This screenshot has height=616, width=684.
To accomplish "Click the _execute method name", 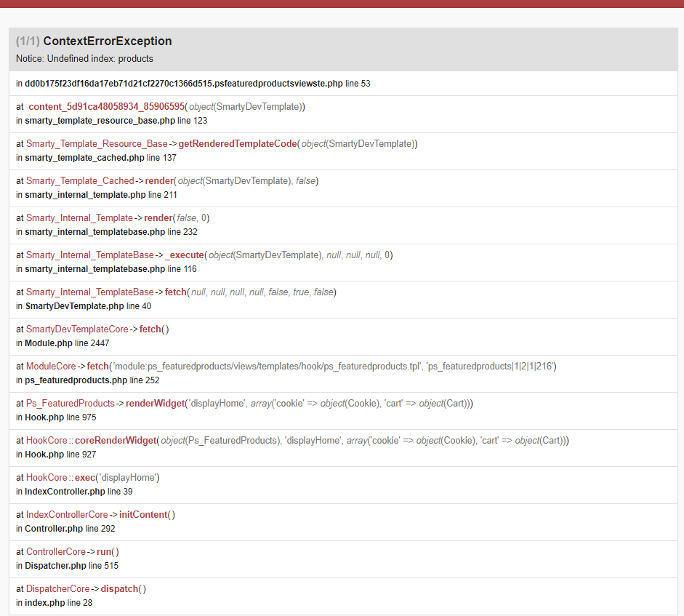I will 185,255.
